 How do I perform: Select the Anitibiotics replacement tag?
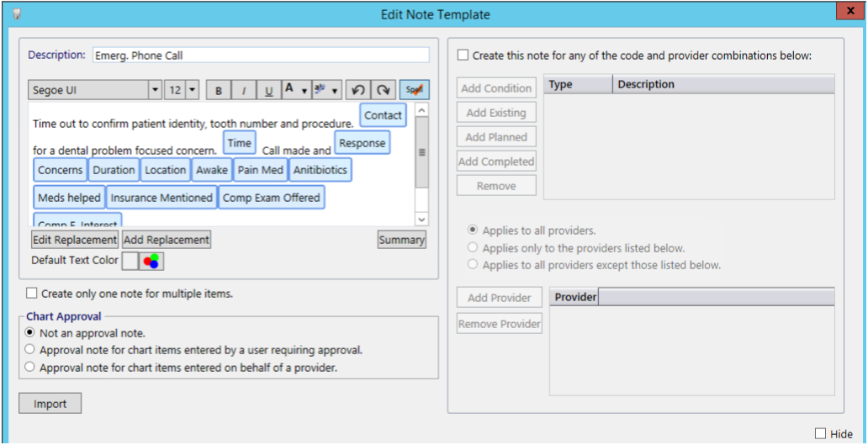pyautogui.click(x=320, y=170)
